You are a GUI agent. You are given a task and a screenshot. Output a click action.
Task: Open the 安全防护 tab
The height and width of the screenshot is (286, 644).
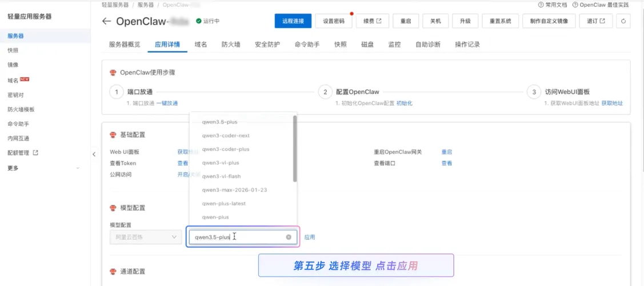(267, 45)
